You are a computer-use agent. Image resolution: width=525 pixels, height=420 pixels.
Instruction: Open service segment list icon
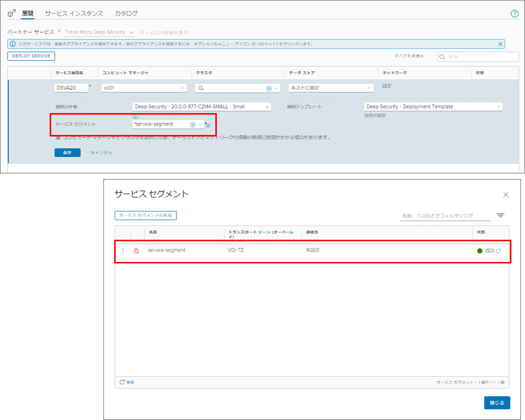point(208,125)
